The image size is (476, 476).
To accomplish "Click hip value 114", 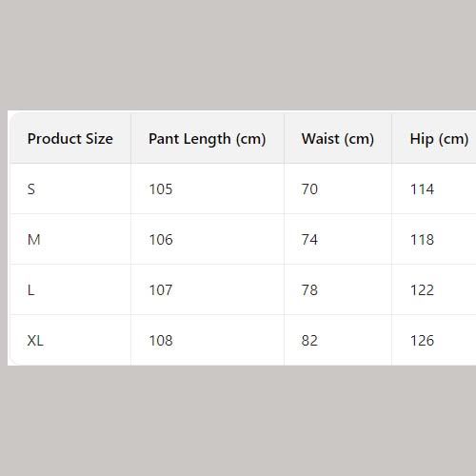I will (x=422, y=189).
